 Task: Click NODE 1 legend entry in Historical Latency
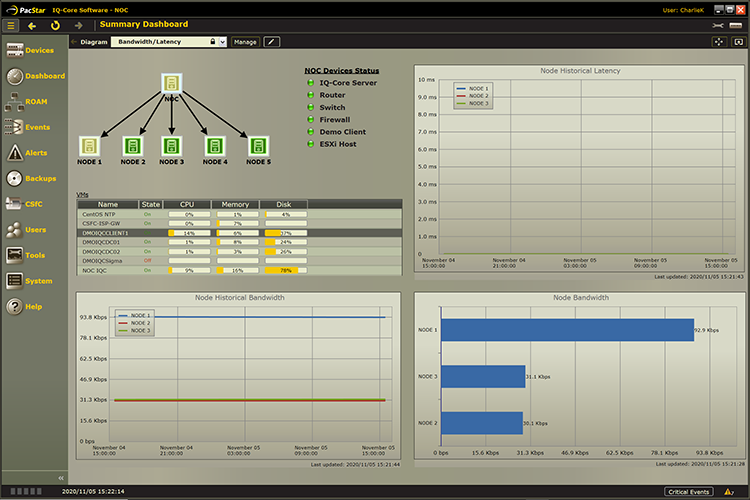[473, 89]
